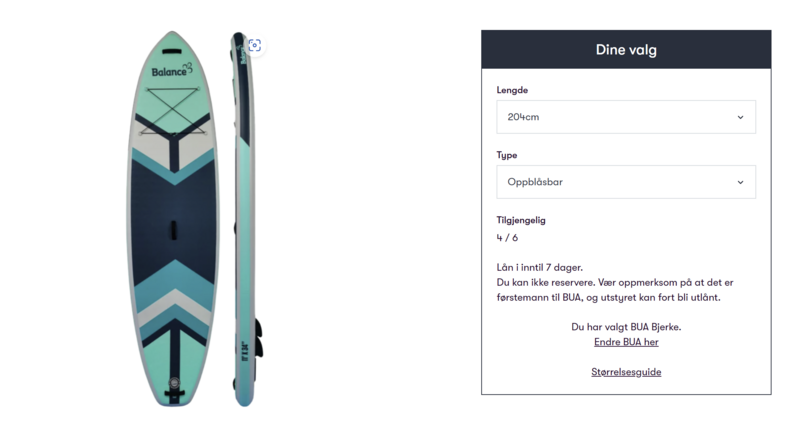Screen dimensions: 800x426
Task: Click the Lengde field label
Action: click(x=512, y=90)
